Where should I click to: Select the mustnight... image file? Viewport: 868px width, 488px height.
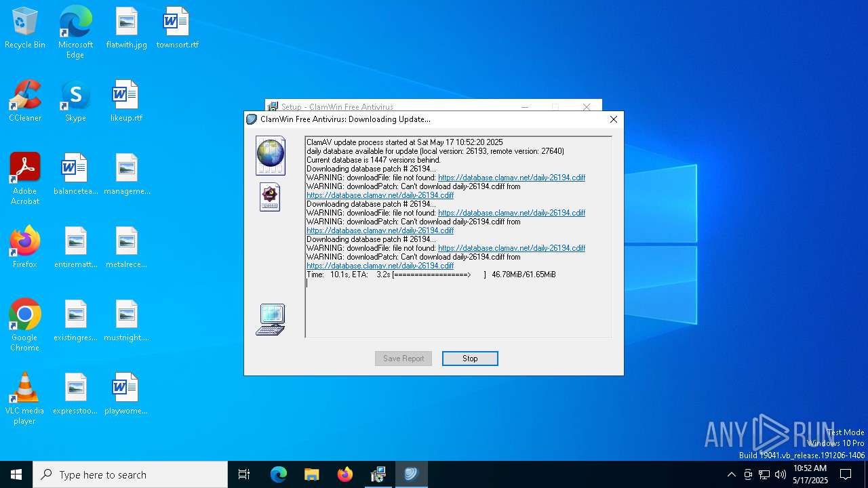[x=126, y=320]
